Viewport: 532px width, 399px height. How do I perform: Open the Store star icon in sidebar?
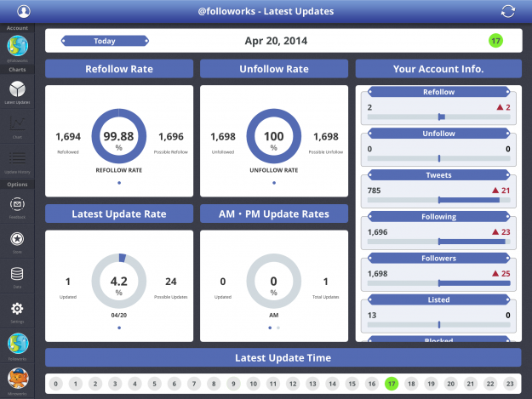click(17, 240)
